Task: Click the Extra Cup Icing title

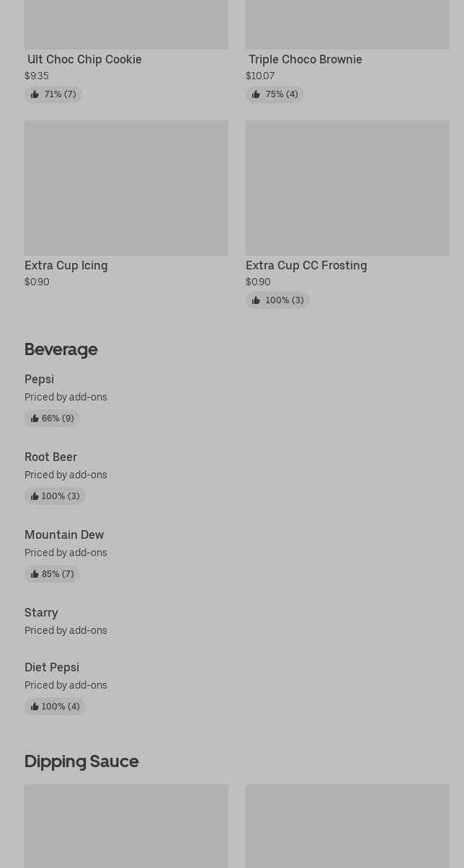Action: coord(66,265)
